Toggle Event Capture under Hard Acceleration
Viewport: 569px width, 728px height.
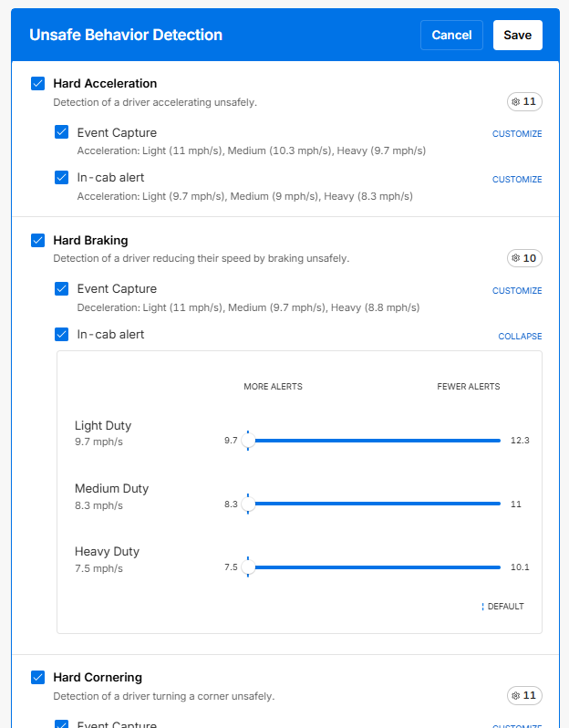[62, 132]
